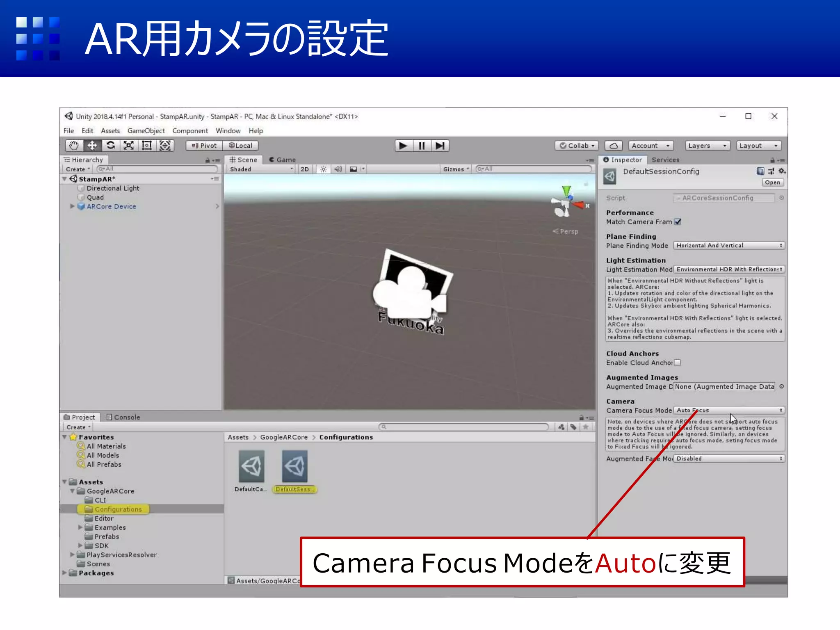Viewport: 840px width, 630px height.
Task: Click GoogleARCore in the breadcrumb path
Action: tap(284, 437)
